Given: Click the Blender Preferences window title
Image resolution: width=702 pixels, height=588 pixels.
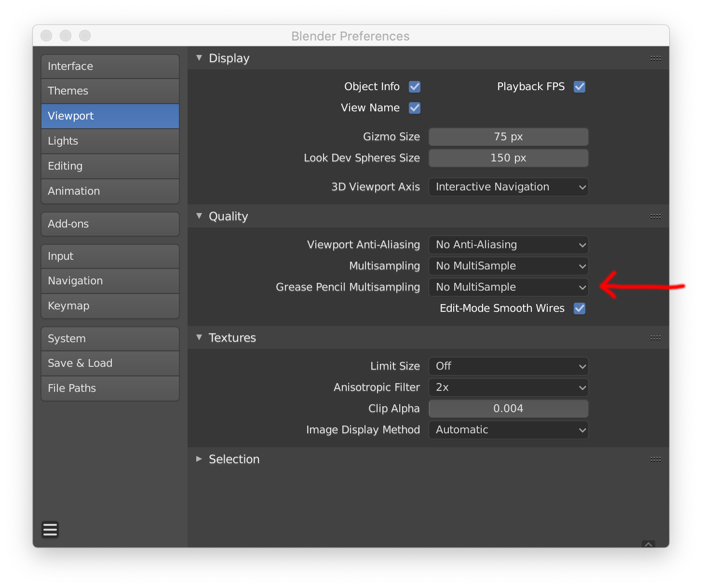Looking at the screenshot, I should (x=351, y=36).
